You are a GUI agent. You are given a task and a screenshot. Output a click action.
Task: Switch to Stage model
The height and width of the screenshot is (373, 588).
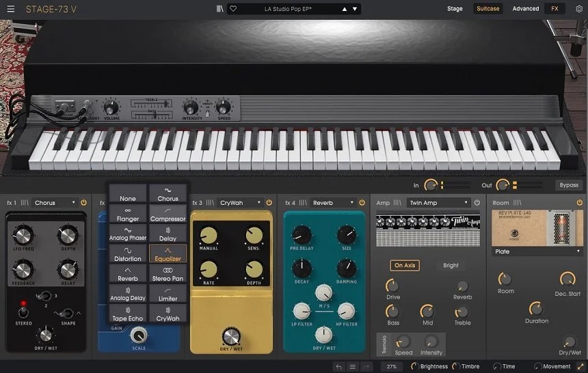tap(455, 9)
